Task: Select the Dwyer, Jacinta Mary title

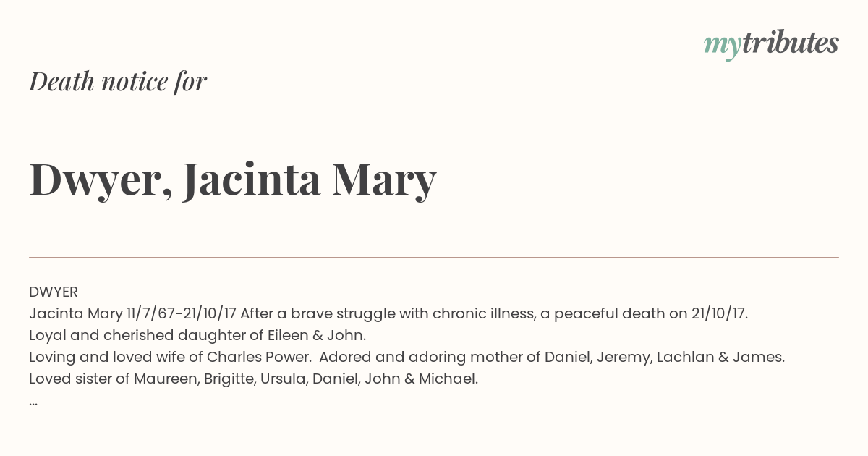Action: 233,180
